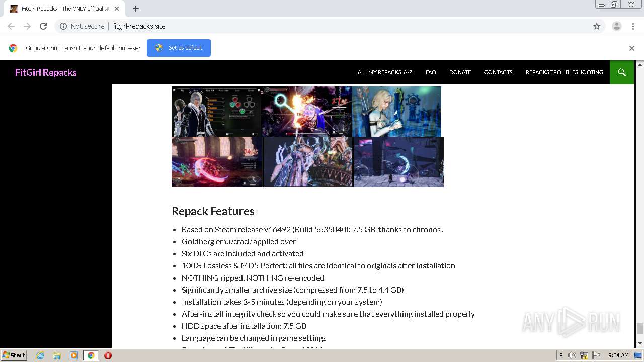The height and width of the screenshot is (362, 644).
Task: Open the third screenshot with blonde archer
Action: [396, 112]
